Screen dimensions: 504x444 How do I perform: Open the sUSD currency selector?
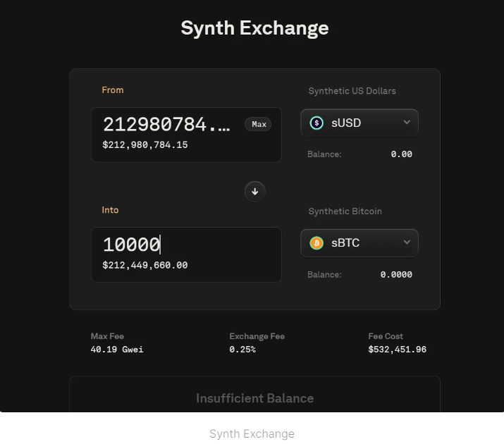coord(359,123)
